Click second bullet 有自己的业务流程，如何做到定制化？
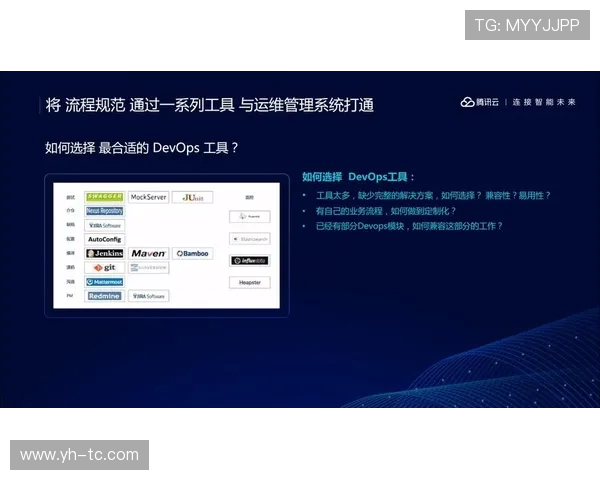The width and height of the screenshot is (600, 480). tap(386, 211)
